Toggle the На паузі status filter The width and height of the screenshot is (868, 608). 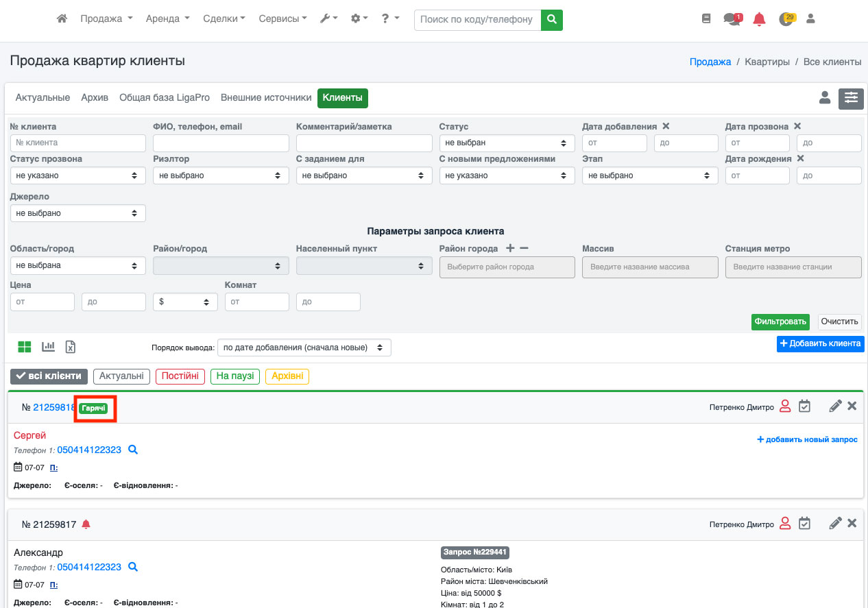235,376
